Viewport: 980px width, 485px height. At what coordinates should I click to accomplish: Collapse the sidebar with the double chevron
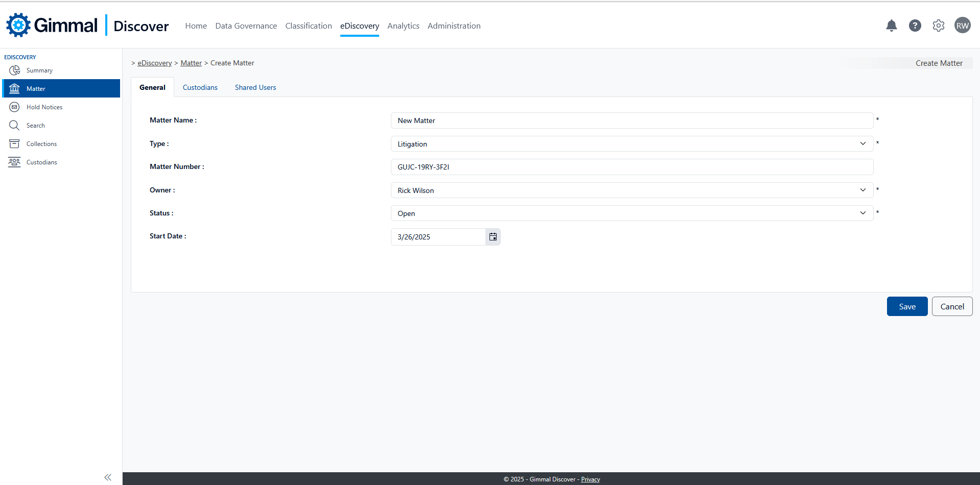click(108, 477)
